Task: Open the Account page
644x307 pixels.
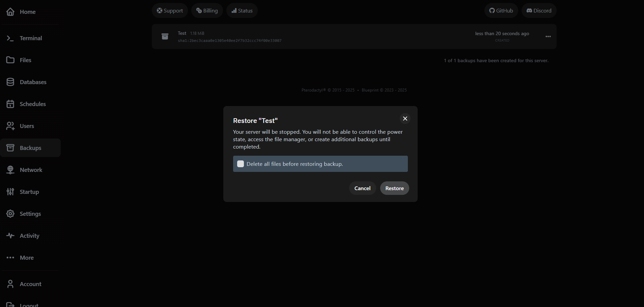Action: pyautogui.click(x=30, y=284)
